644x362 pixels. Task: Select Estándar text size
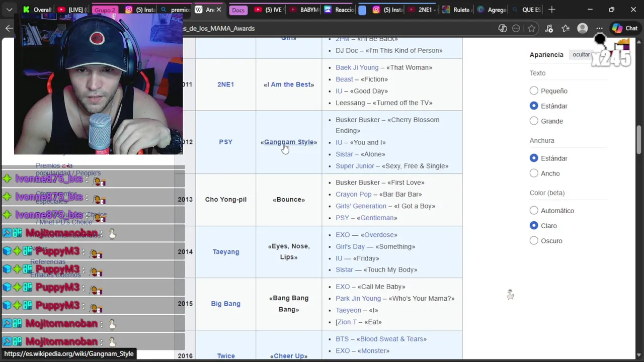534,106
